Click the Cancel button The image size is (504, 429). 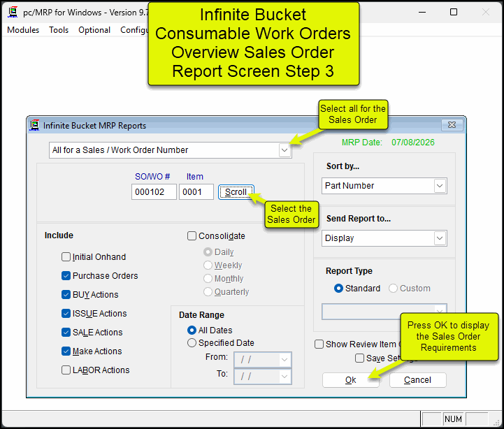coord(417,380)
